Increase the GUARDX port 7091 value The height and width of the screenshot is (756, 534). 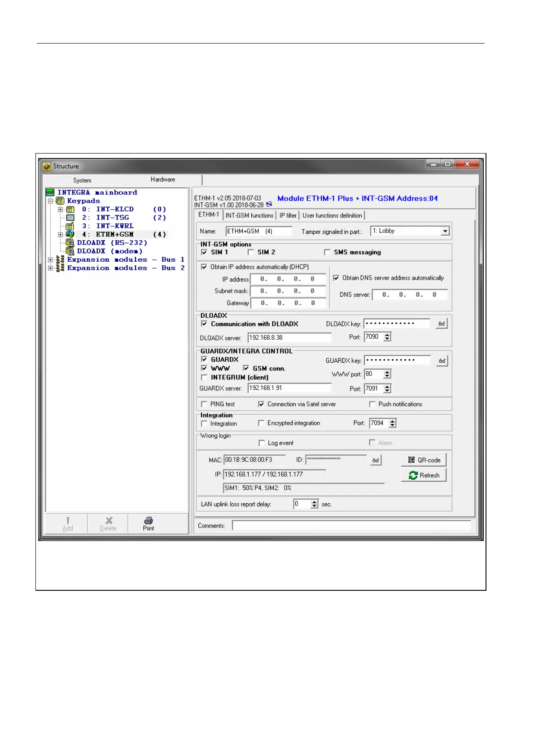click(388, 387)
